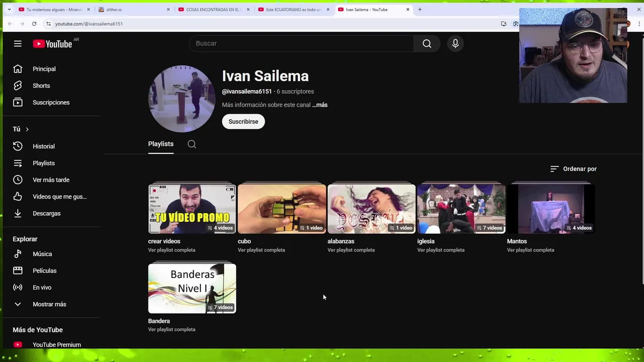Open Suscripciones from sidebar

(x=52, y=103)
